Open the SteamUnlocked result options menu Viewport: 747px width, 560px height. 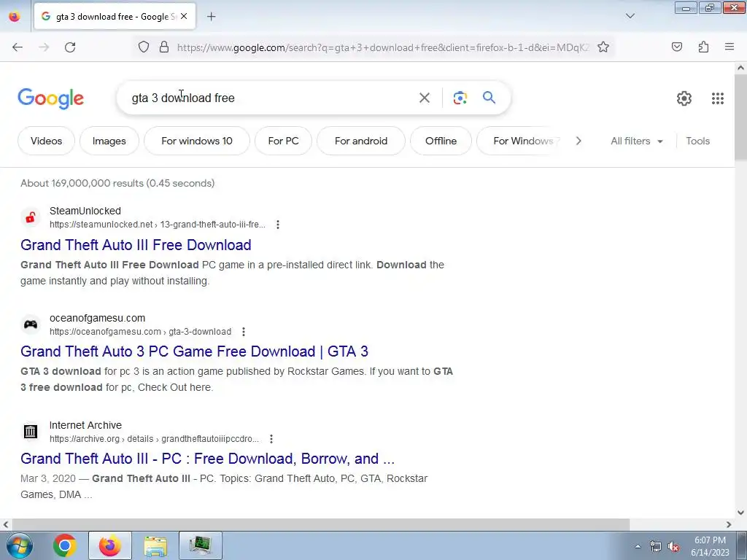tap(278, 225)
